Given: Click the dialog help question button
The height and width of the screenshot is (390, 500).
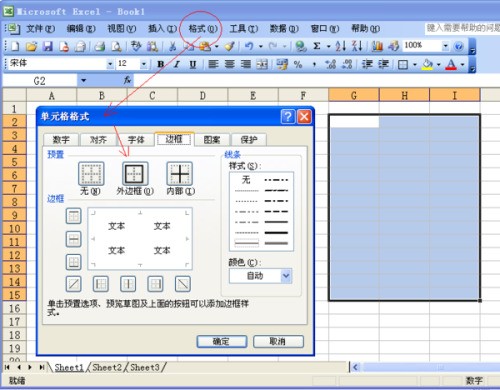Looking at the screenshot, I should (x=288, y=117).
